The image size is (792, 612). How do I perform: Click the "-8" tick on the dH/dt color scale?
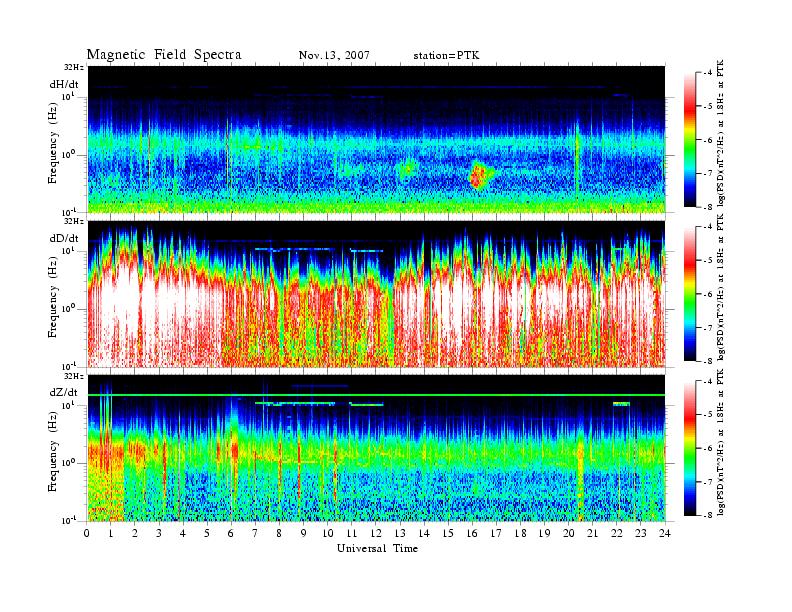point(706,207)
